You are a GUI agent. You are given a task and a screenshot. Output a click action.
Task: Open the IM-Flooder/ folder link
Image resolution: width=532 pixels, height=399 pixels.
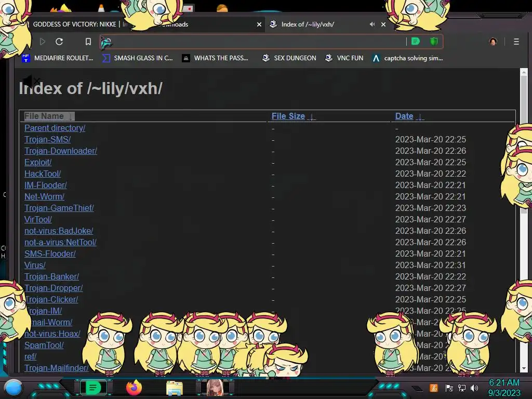(46, 185)
